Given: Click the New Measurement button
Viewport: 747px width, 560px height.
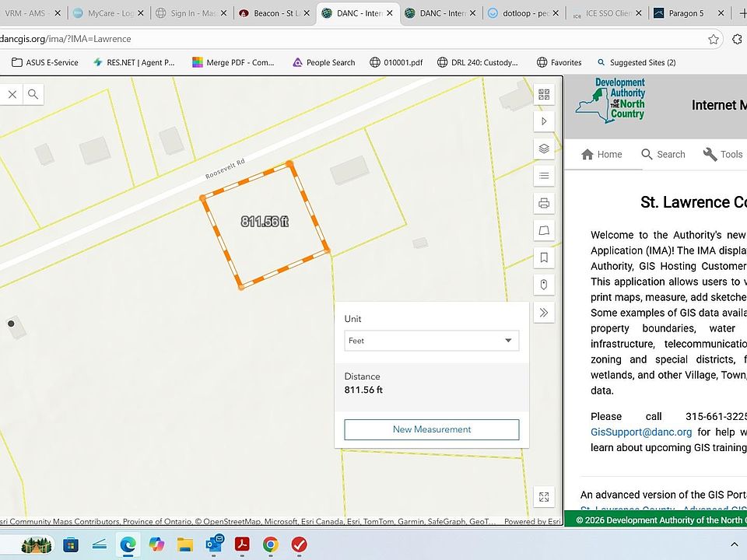Looking at the screenshot, I should pyautogui.click(x=431, y=429).
